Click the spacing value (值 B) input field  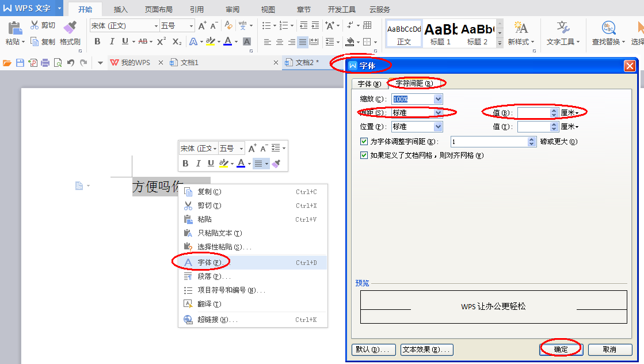click(534, 113)
